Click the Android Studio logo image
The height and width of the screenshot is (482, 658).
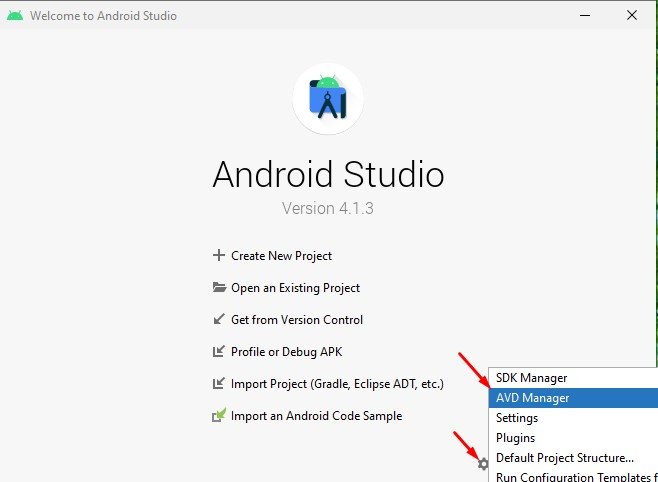(x=328, y=98)
